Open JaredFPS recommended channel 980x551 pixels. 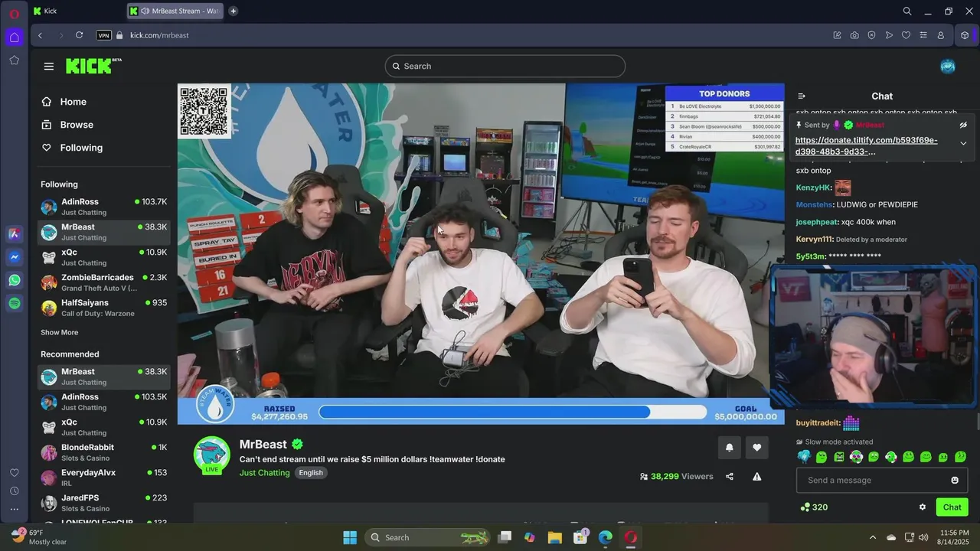(104, 503)
